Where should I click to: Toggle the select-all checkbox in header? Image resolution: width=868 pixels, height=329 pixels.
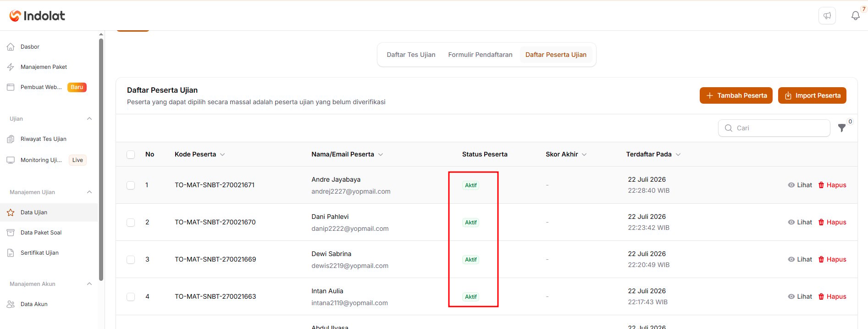click(x=131, y=155)
